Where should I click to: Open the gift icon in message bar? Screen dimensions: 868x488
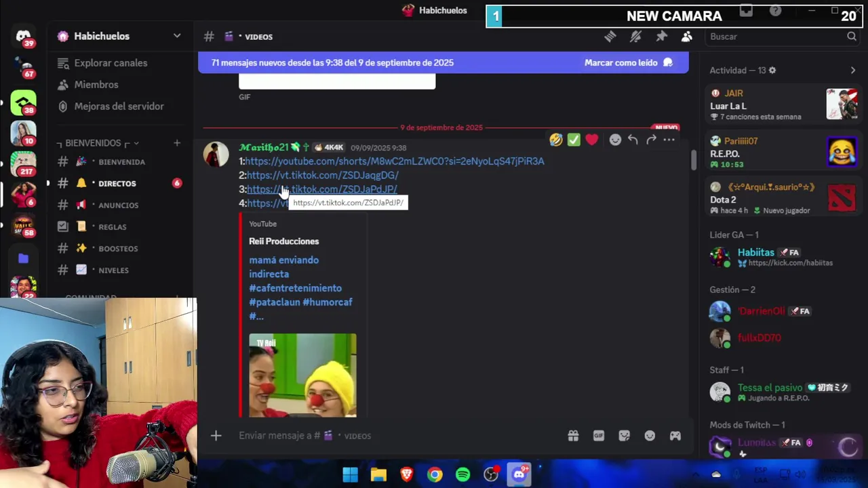pyautogui.click(x=573, y=436)
